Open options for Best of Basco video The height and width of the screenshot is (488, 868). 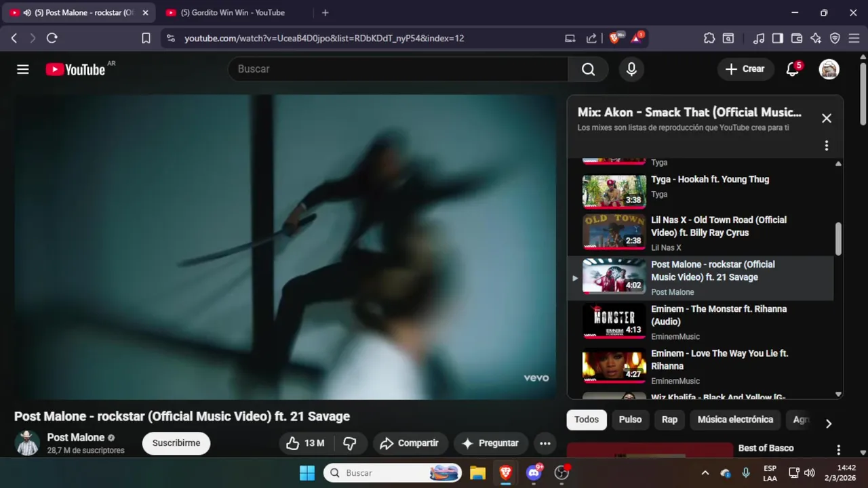click(838, 450)
